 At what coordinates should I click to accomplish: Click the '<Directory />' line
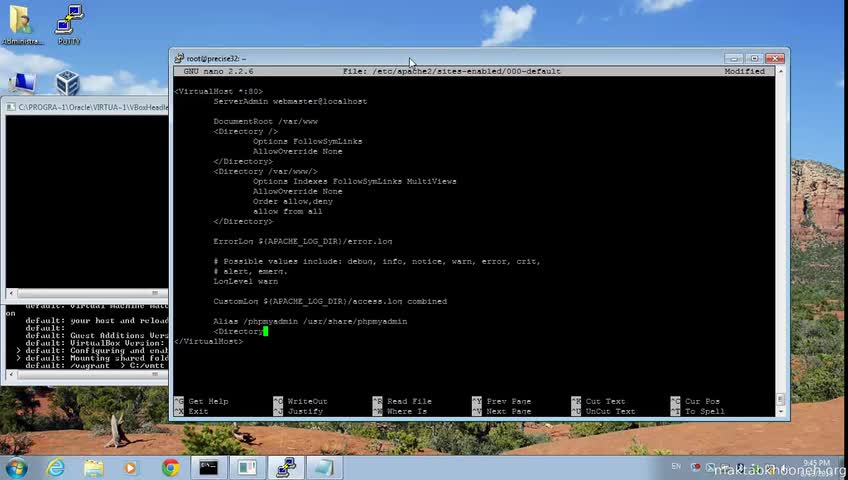tap(246, 131)
